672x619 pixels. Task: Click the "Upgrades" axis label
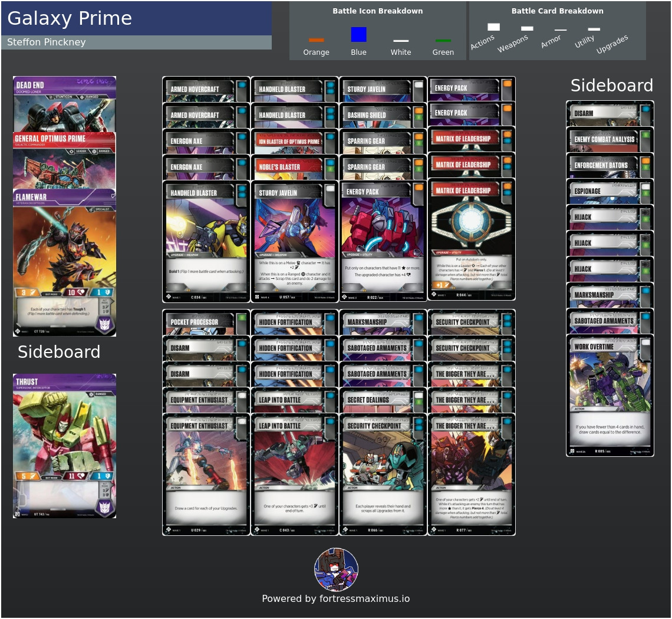[x=612, y=44]
